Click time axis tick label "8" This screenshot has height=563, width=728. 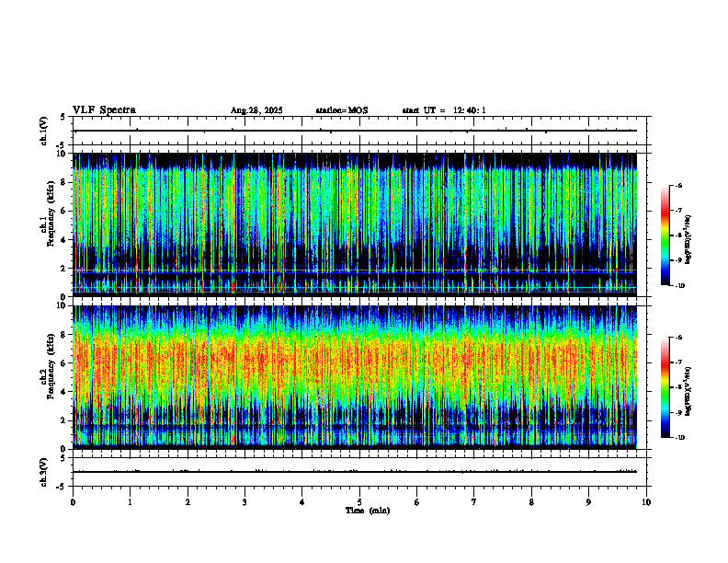[x=531, y=502]
